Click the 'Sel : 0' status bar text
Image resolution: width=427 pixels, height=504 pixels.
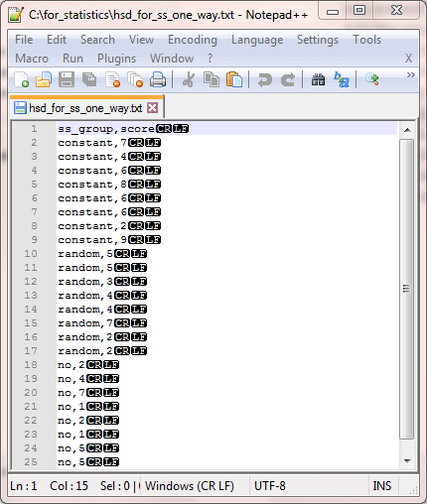coord(115,486)
